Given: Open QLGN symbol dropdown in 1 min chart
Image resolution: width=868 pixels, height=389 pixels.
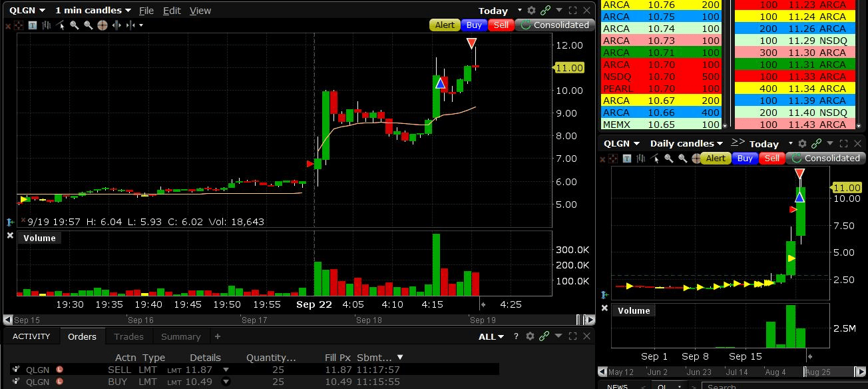Looking at the screenshot, I should point(27,11).
